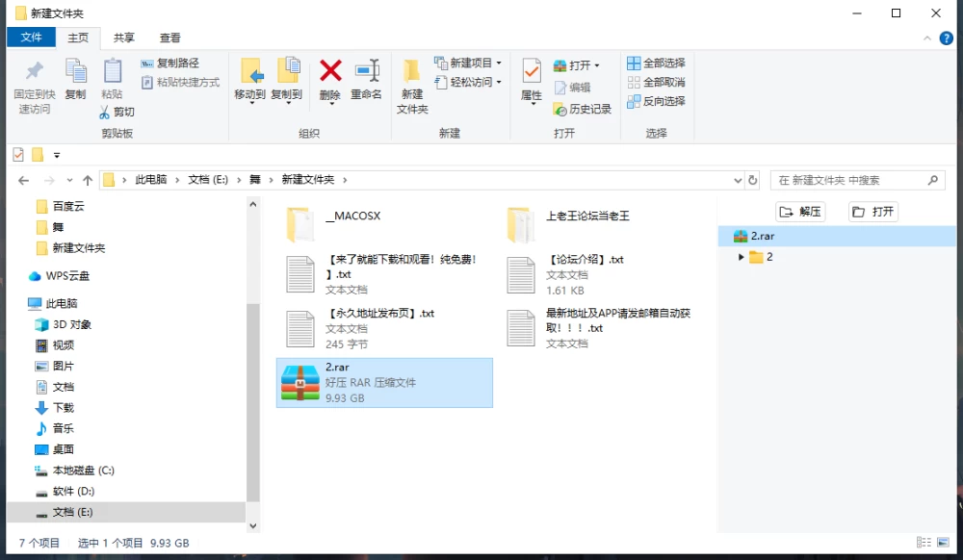The height and width of the screenshot is (560, 963).
Task: Click the History (历史记录) icon
Action: click(560, 109)
